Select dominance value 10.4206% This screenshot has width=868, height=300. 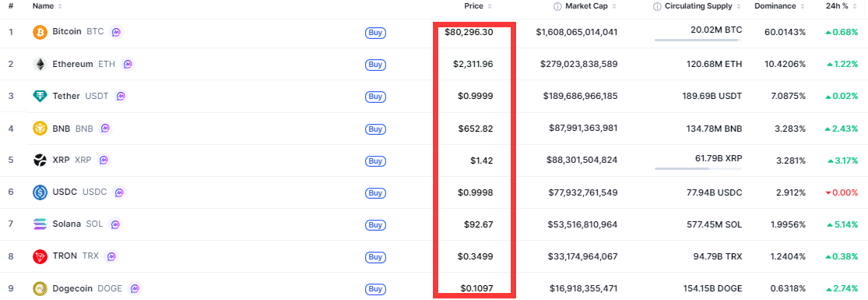tap(785, 65)
